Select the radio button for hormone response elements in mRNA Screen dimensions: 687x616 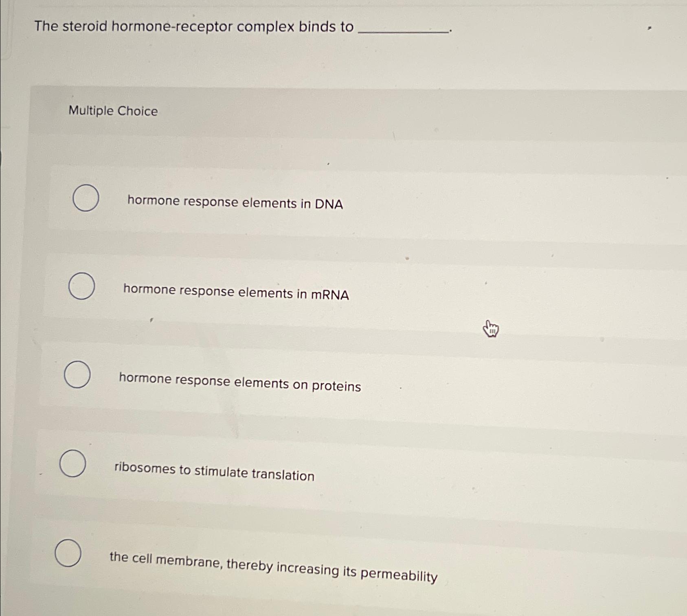coord(81,287)
